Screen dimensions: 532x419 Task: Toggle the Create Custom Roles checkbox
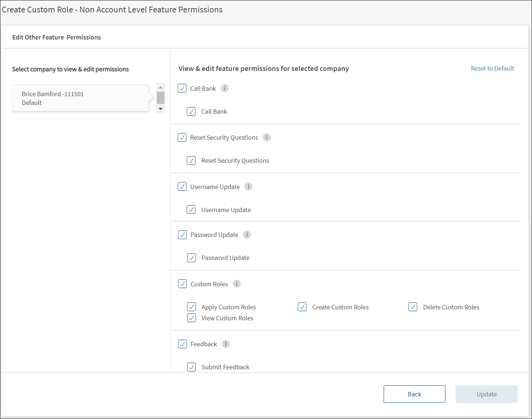tap(302, 307)
